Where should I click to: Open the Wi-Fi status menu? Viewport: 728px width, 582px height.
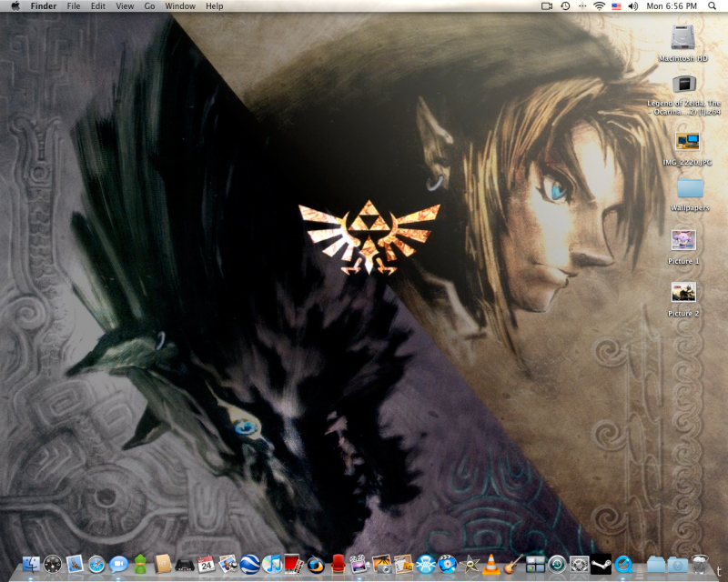[600, 6]
